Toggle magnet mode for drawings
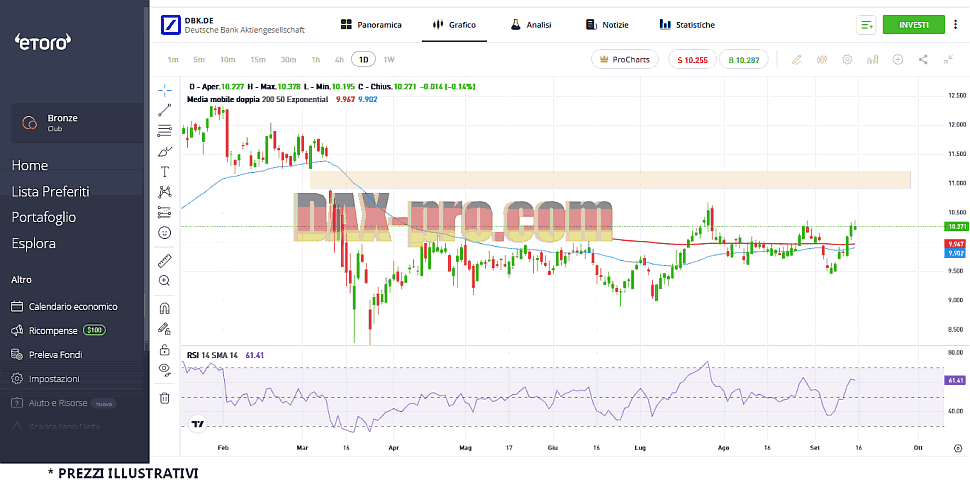Image resolution: width=970 pixels, height=482 pixels. (x=165, y=308)
